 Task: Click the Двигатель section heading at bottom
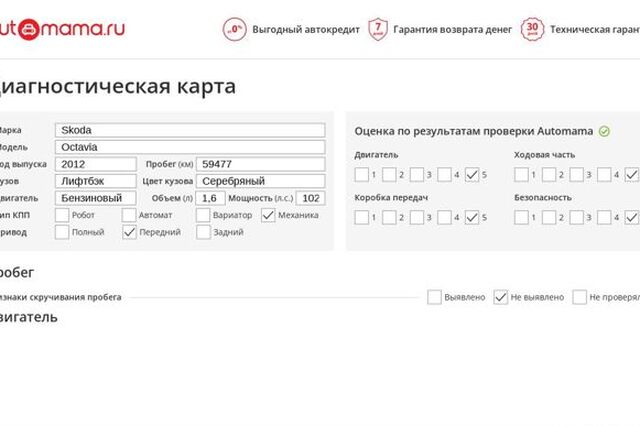[28, 317]
